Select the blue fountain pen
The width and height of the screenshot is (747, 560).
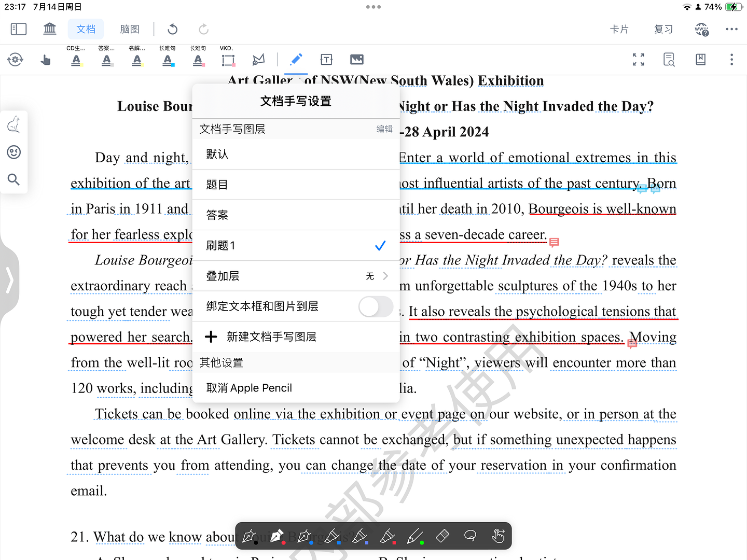(x=305, y=536)
